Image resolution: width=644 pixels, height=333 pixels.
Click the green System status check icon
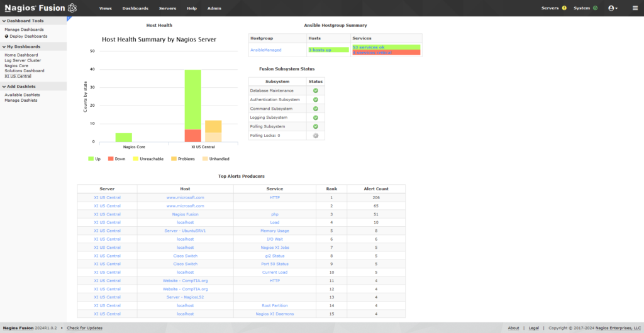tap(595, 8)
